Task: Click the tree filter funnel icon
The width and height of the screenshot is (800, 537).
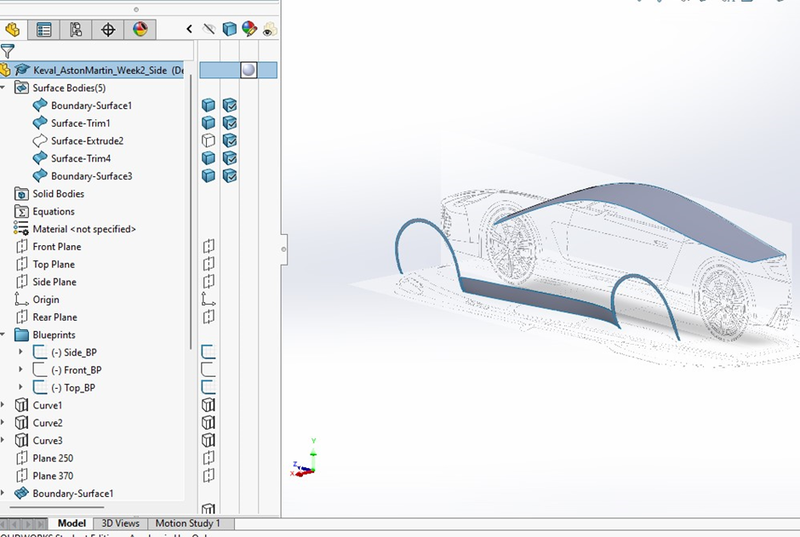Action: 7,51
